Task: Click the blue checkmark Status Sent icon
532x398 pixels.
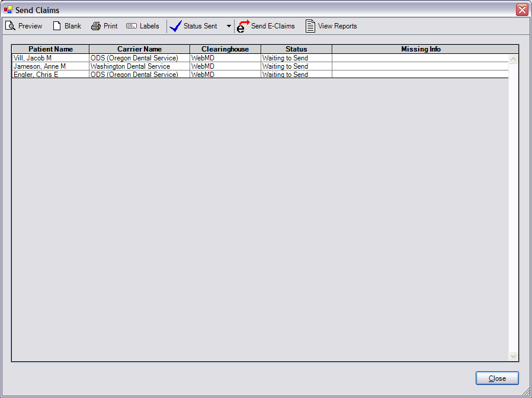Action: 176,26
